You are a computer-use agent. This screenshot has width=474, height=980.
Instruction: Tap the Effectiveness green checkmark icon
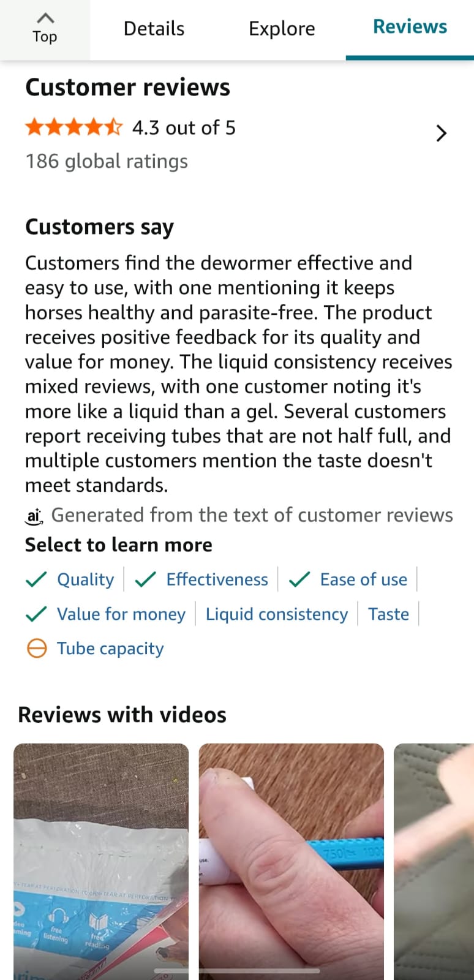point(145,579)
